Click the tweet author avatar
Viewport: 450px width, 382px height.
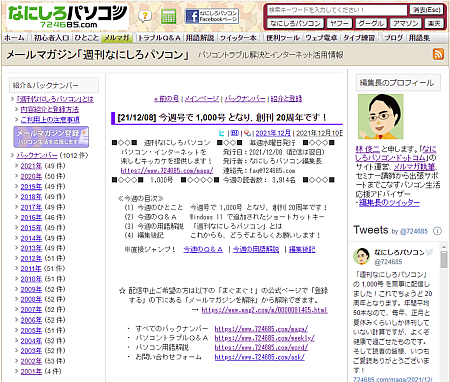pos(361,256)
